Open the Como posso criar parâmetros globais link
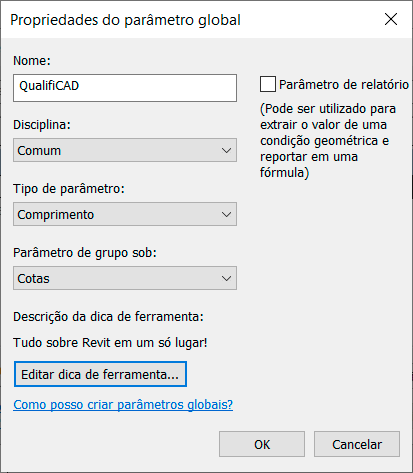The image size is (413, 473). point(123,405)
